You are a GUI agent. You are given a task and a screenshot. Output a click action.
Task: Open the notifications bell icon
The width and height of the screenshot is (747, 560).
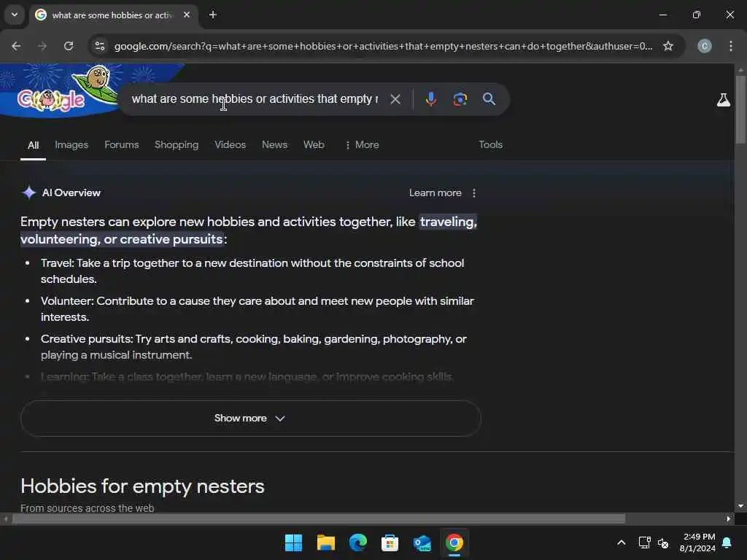727,542
